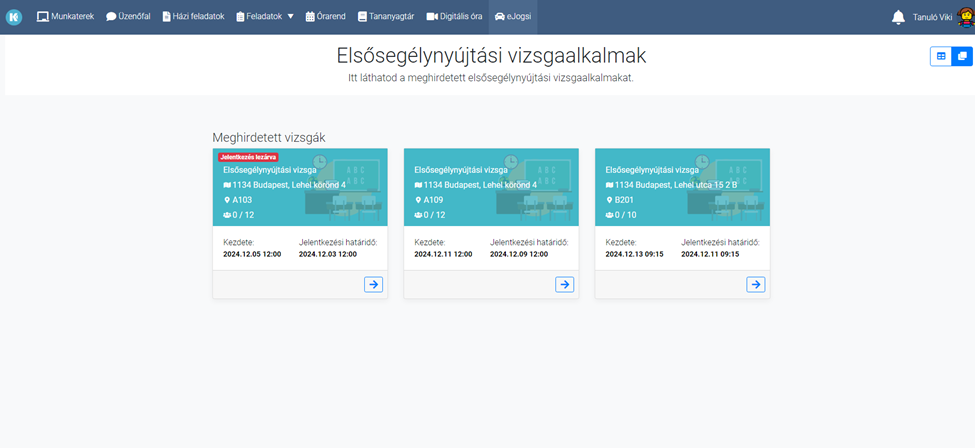This screenshot has height=448, width=975.
Task: Click the map icon beside Lehel utca address
Action: click(x=609, y=185)
